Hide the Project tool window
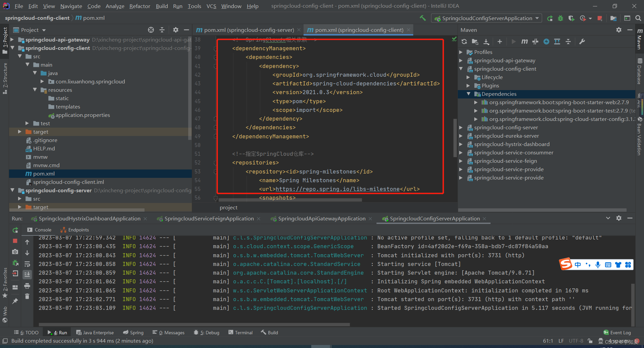Image resolution: width=644 pixels, height=348 pixels. (186, 30)
